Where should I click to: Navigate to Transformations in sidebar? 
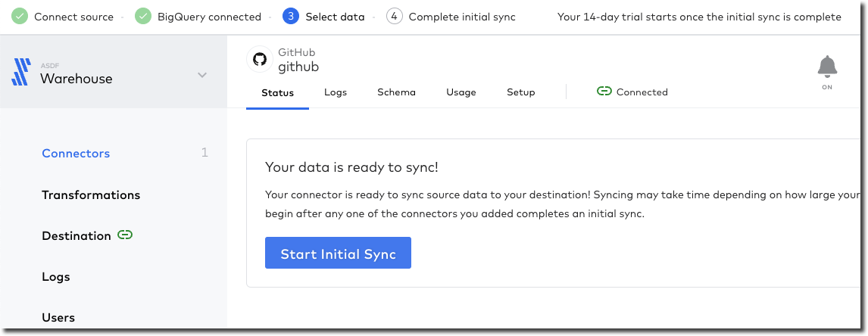(91, 195)
